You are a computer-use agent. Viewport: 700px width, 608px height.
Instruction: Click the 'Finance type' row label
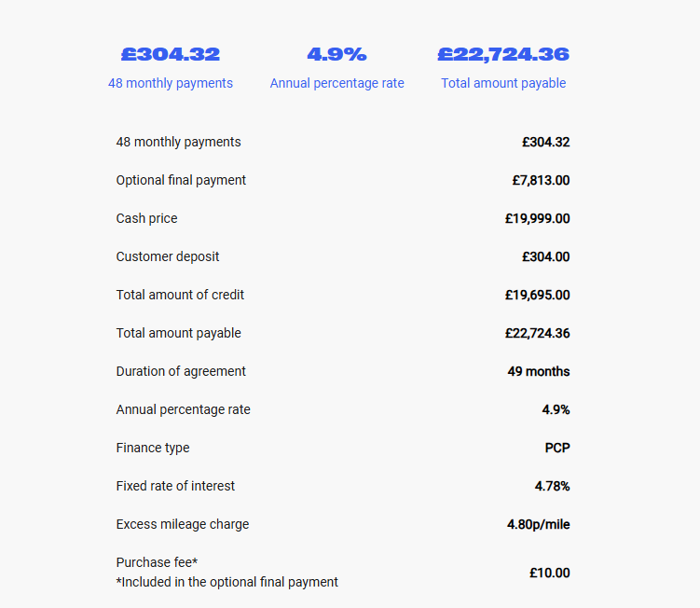[153, 448]
